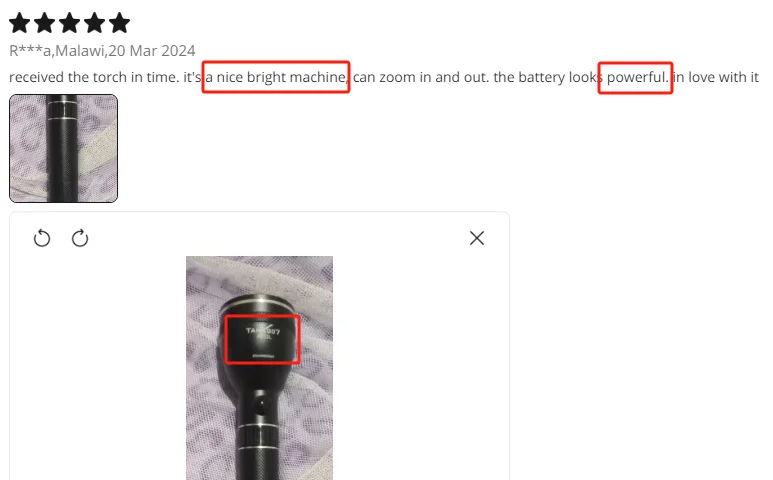773x480 pixels.
Task: Open the flashlight review thumbnail
Action: 64,148
